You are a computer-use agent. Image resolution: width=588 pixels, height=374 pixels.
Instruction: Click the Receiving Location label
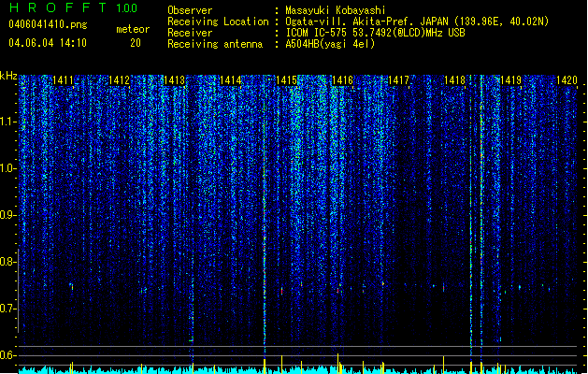(218, 22)
